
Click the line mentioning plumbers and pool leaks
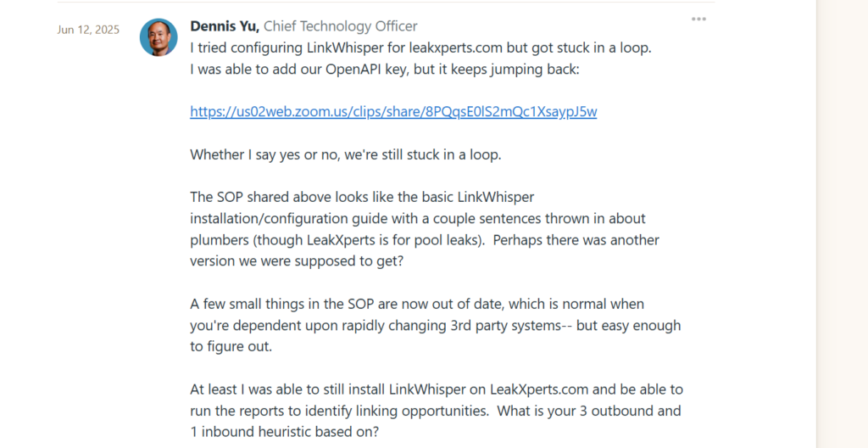[424, 240]
